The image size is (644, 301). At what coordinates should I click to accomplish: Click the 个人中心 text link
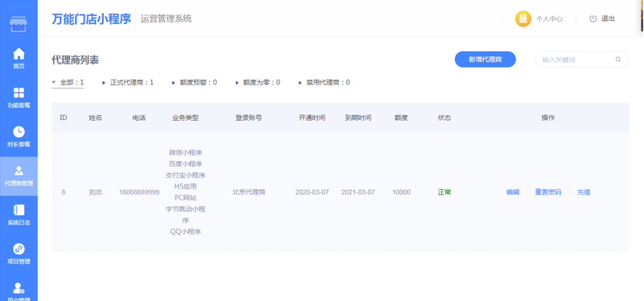coord(549,19)
